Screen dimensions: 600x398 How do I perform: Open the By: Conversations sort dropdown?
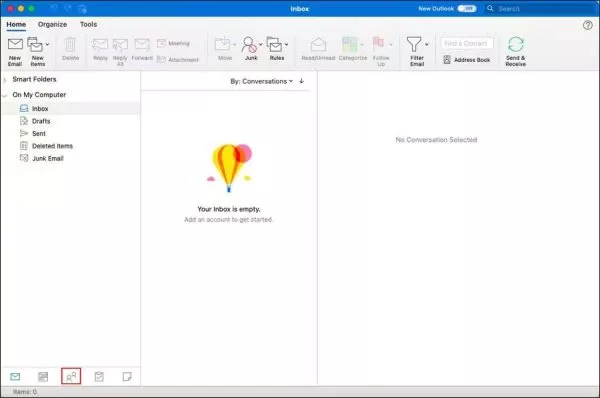(262, 81)
